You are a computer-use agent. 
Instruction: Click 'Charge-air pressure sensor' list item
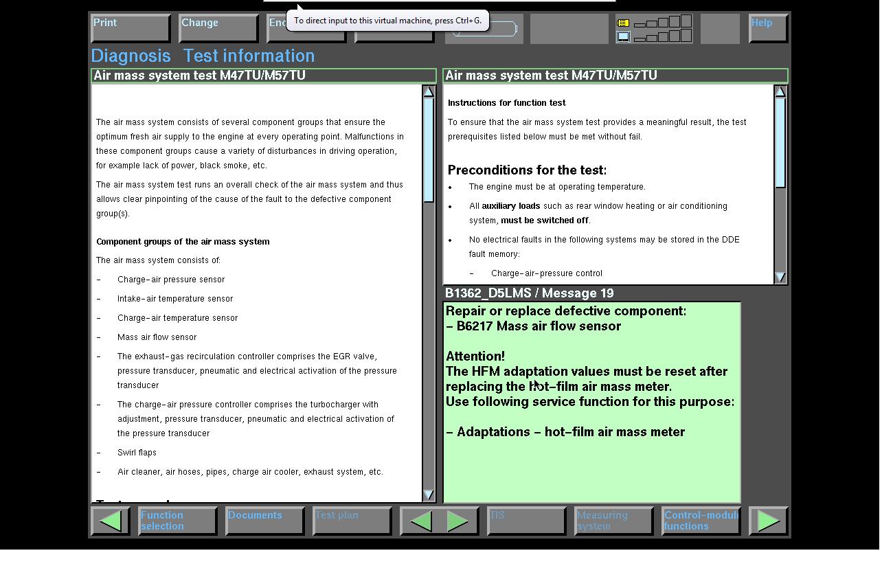171,280
